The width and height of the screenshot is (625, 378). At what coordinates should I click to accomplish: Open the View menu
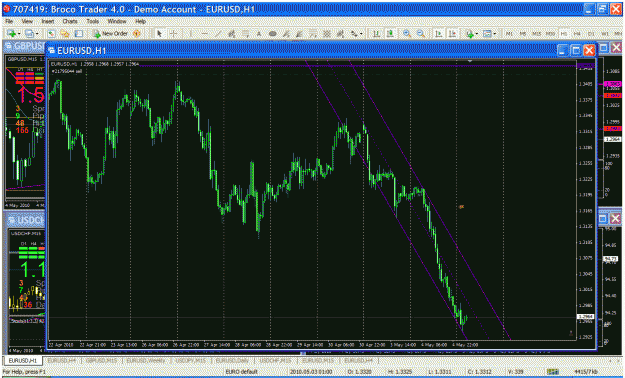pyautogui.click(x=27, y=21)
